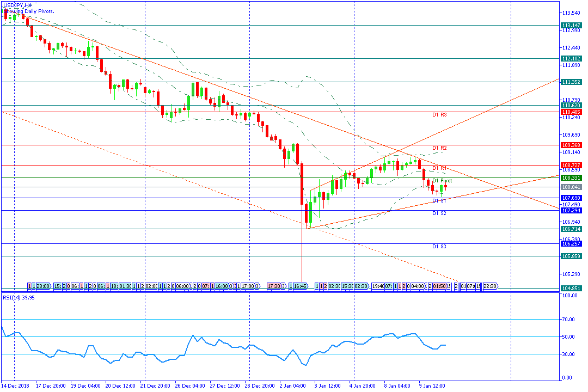Click the 17:00 event marker
This screenshot has width=588, height=392.
[x=248, y=286]
